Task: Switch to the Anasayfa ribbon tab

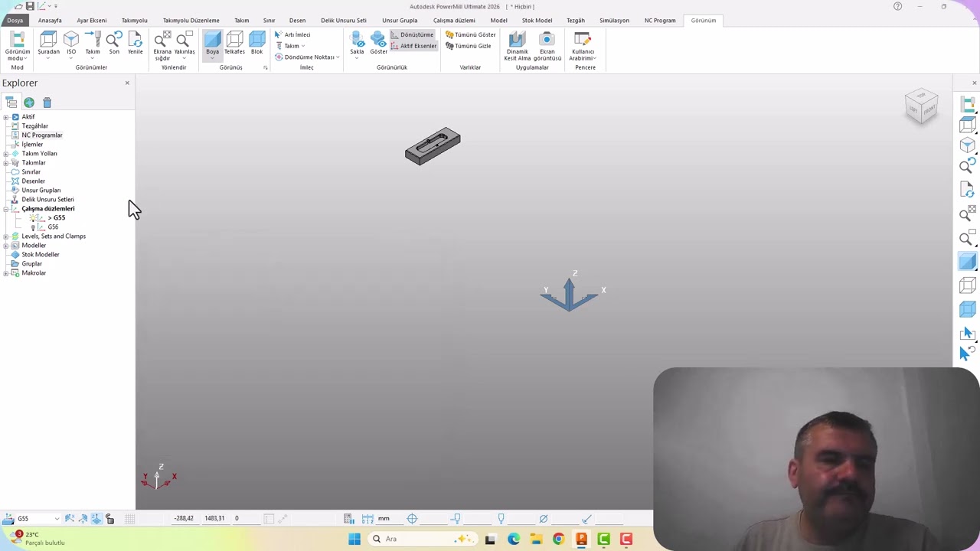Action: click(50, 21)
